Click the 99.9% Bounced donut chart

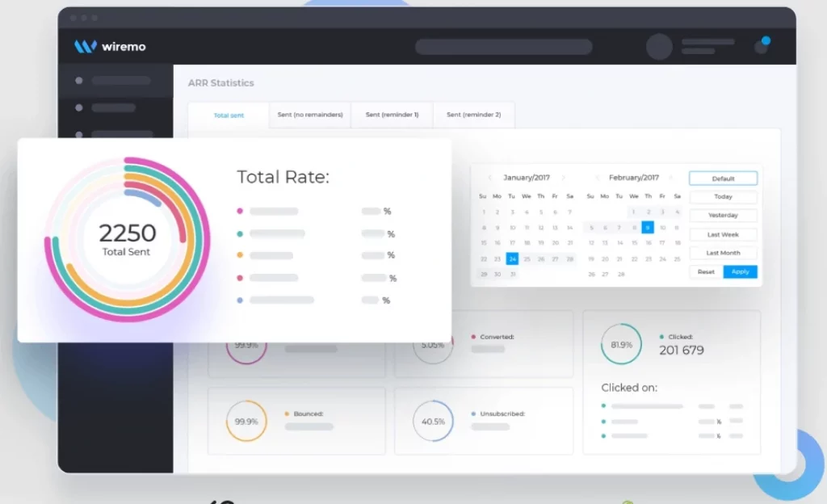246,421
